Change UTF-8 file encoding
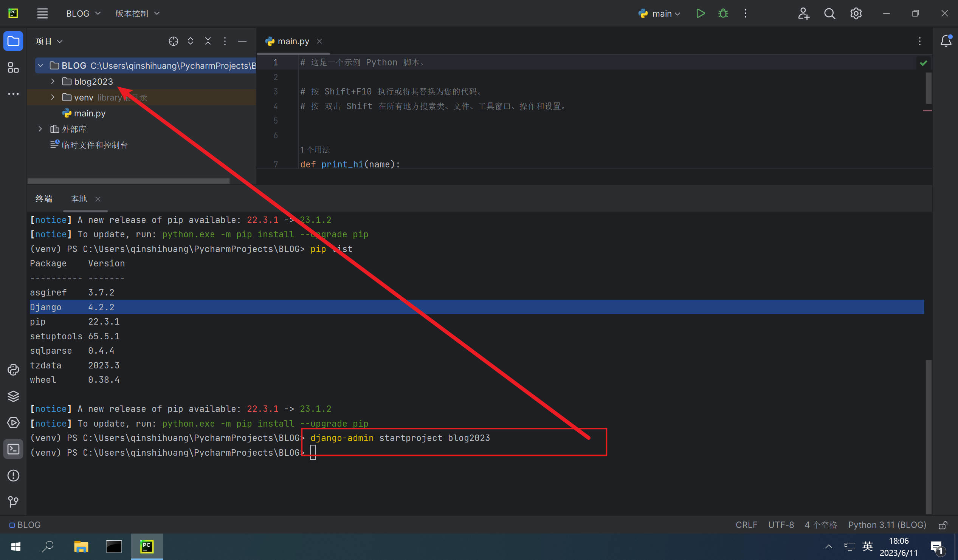 [x=781, y=525]
